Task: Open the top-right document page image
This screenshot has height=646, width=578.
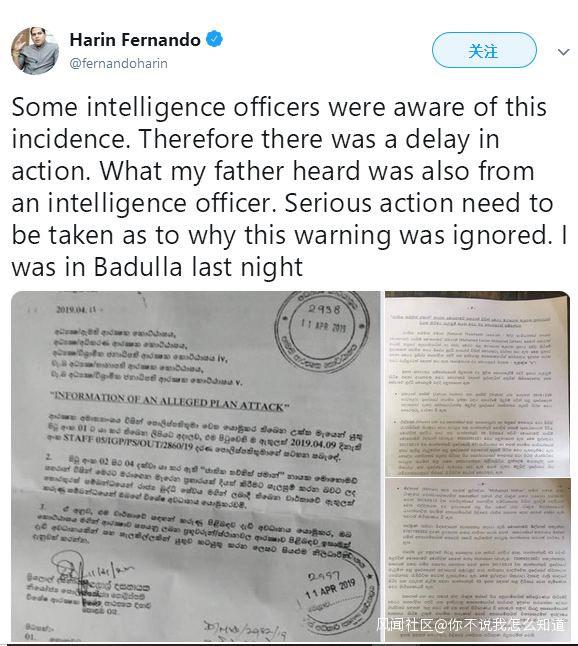Action: coord(478,384)
